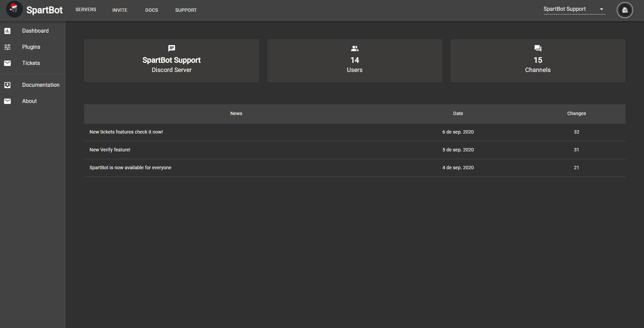Click the Channels chat bubbles icon
This screenshot has width=644, height=328.
click(538, 48)
